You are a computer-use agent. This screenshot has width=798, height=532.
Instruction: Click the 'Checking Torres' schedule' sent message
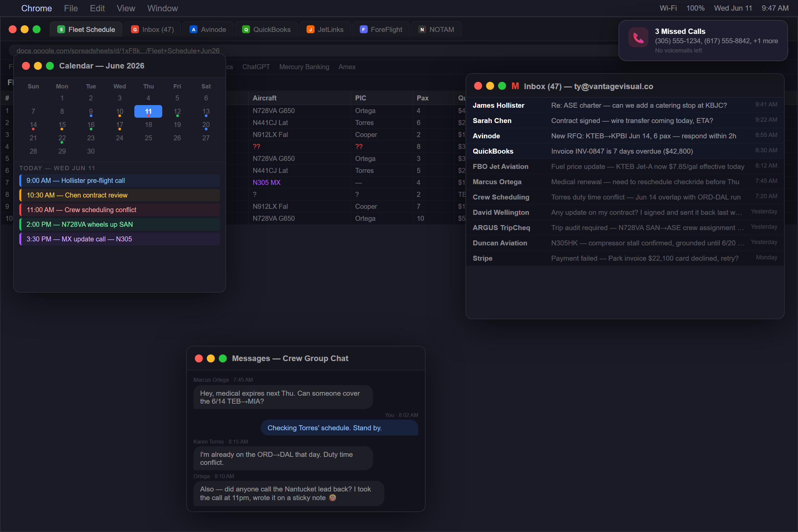click(339, 428)
